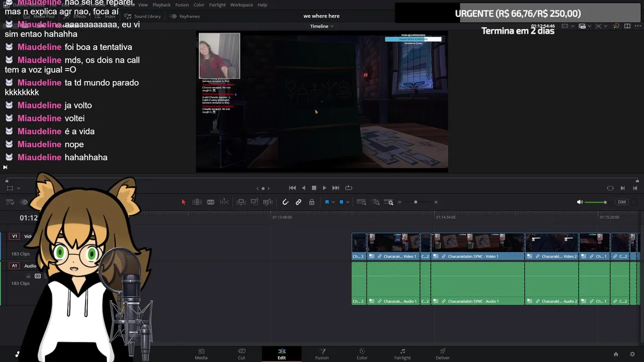Viewport: 644px width, 362px height.
Task: Click the Overwrite clip toolbar icon
Action: (255, 202)
